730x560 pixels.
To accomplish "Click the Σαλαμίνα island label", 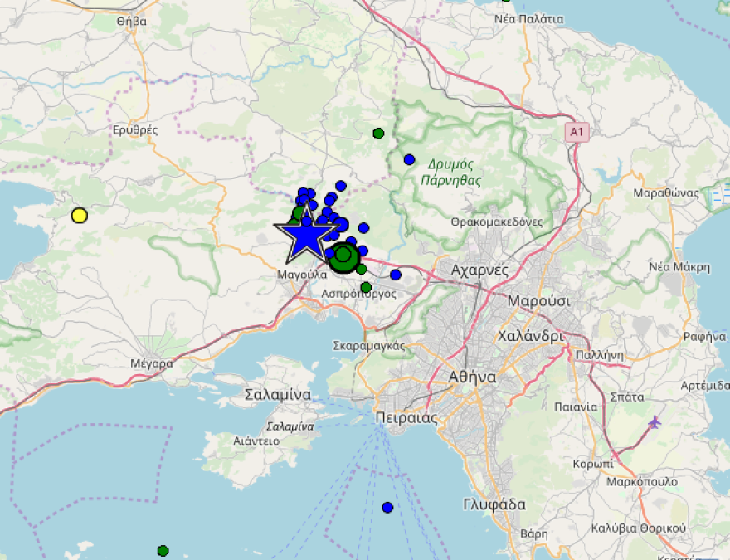I will [278, 395].
